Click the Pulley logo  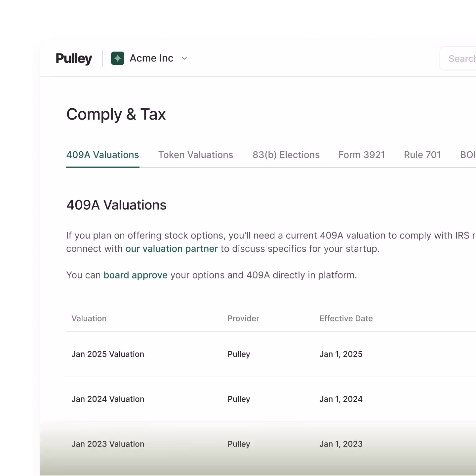coord(74,58)
